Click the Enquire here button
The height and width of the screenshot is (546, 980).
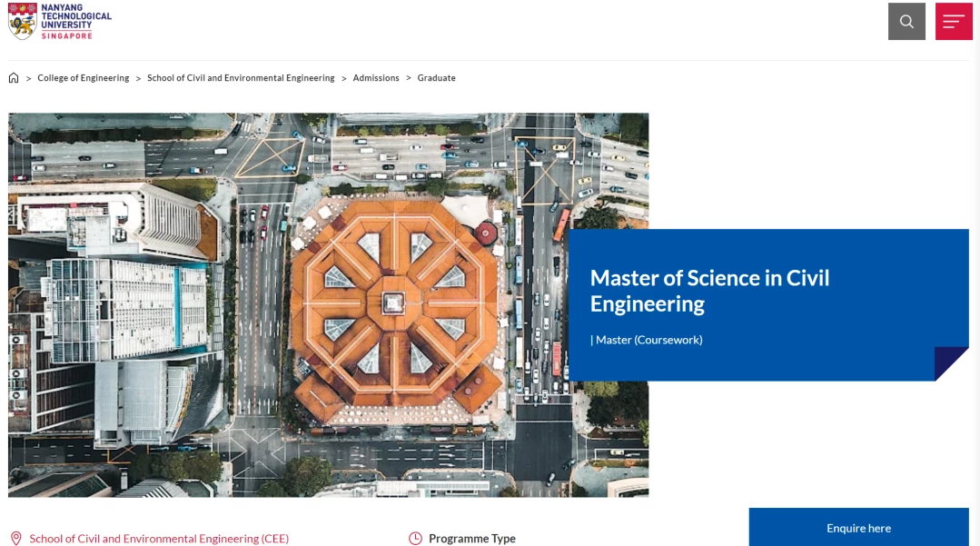[859, 527]
